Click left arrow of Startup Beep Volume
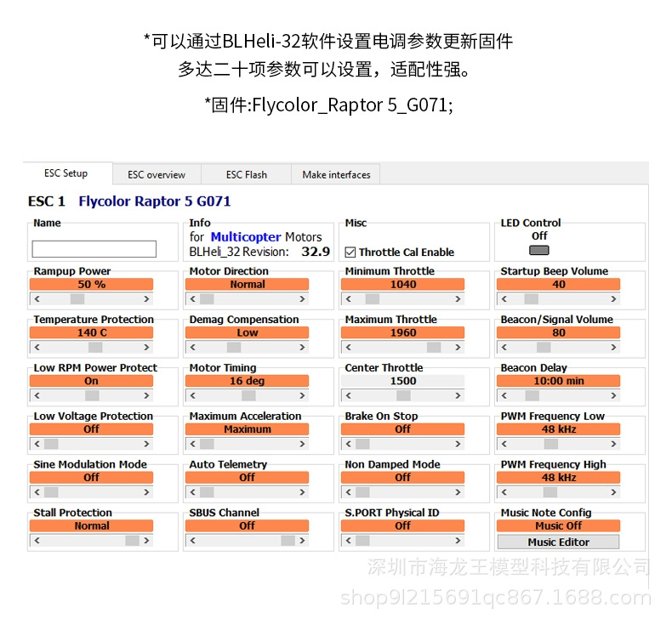The height and width of the screenshot is (624, 672). pyautogui.click(x=504, y=299)
